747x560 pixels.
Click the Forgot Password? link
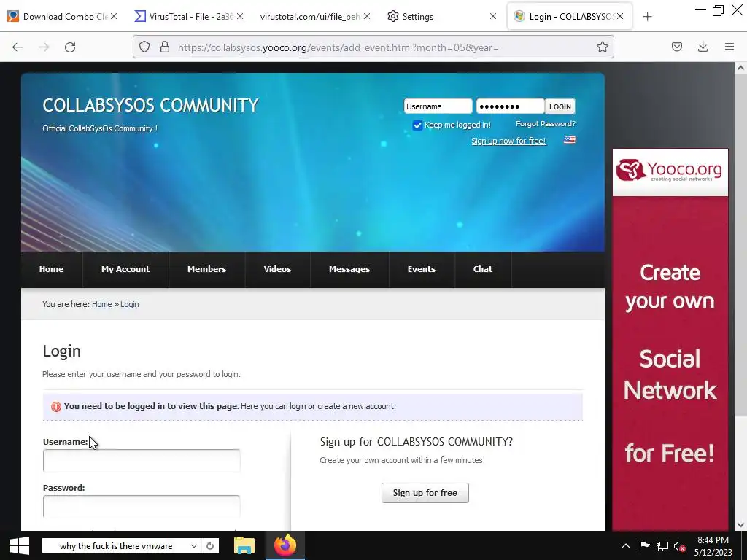coord(546,124)
